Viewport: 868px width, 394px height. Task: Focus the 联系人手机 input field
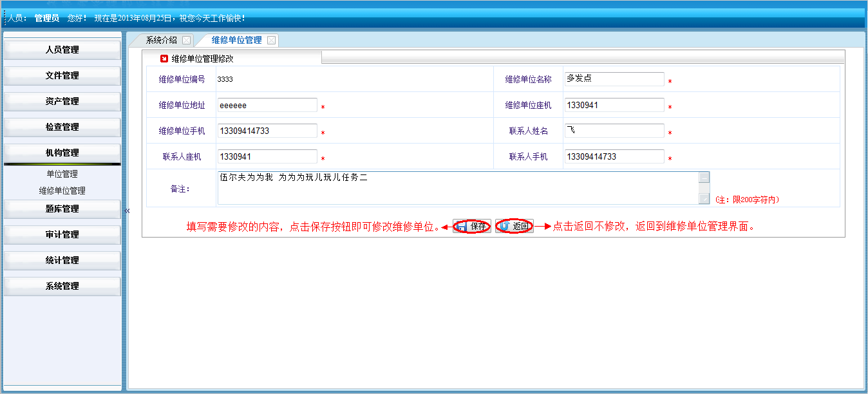coord(614,156)
